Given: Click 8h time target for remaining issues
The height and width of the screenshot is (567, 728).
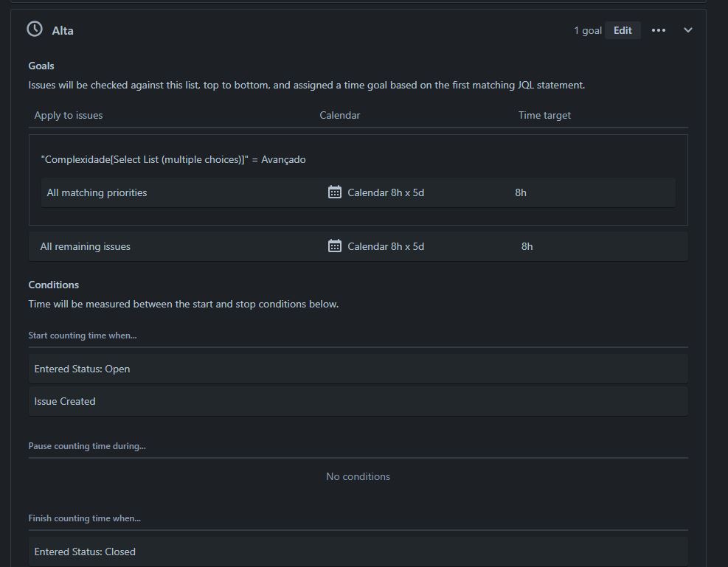Looking at the screenshot, I should (527, 246).
